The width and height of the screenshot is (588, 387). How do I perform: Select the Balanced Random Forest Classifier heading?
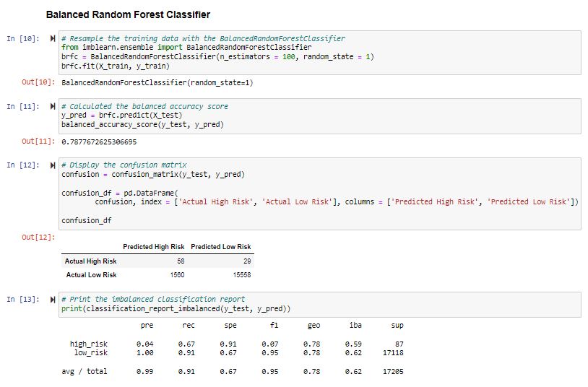128,14
